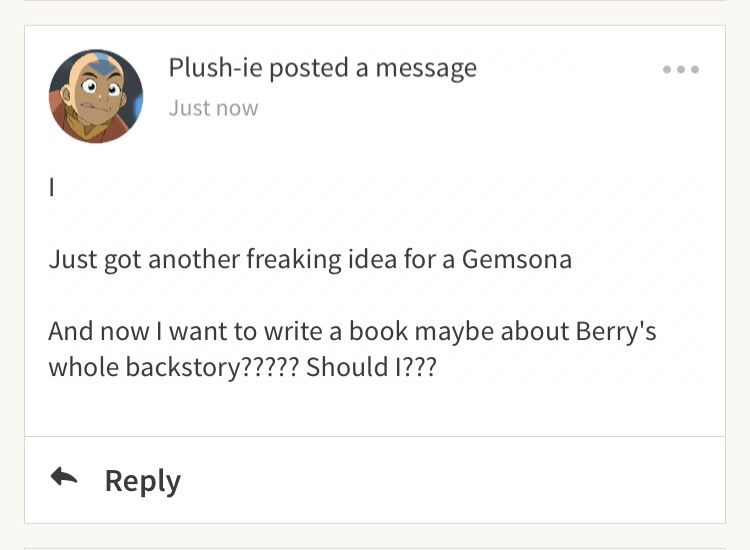Click the words 'posted a message'

tap(373, 68)
